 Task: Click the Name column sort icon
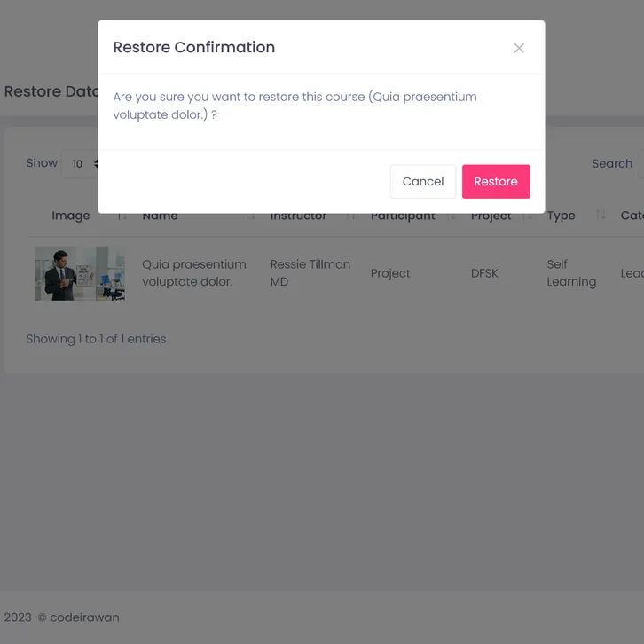pos(251,216)
